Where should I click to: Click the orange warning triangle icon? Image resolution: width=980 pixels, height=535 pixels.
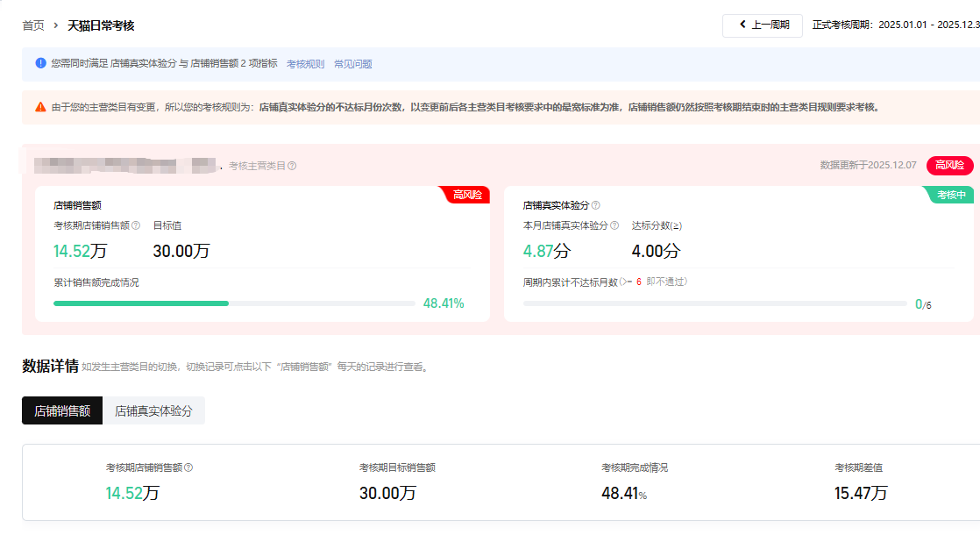point(40,107)
